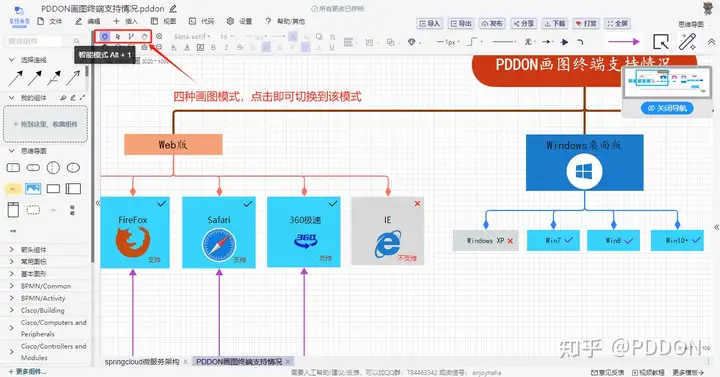720x377 pixels.
Task: Select the hand pan mode icon
Action: click(x=145, y=36)
